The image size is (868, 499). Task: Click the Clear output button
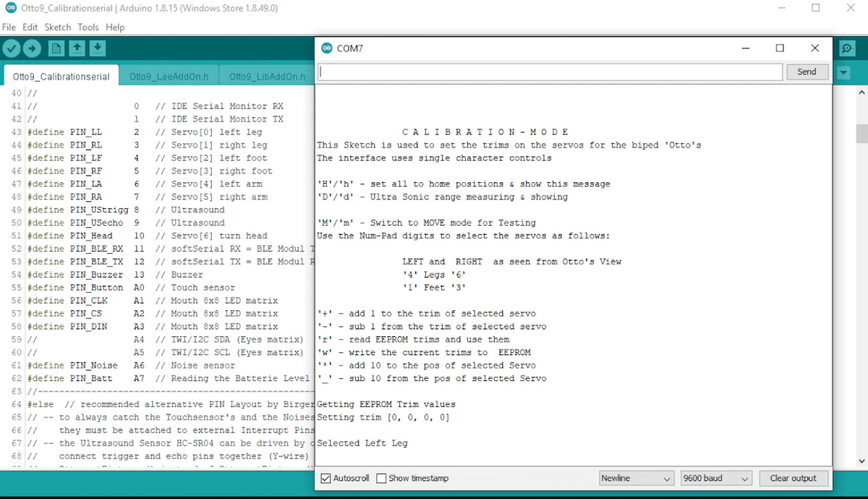[x=793, y=478]
